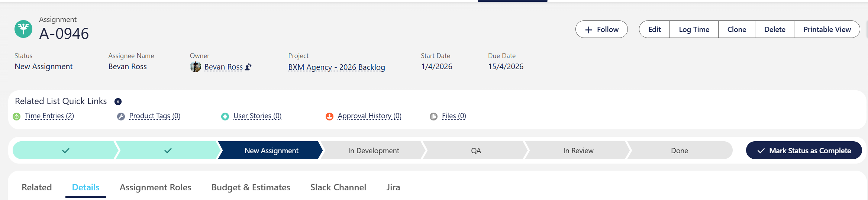Click the green Assignment record icon

pyautogui.click(x=23, y=29)
